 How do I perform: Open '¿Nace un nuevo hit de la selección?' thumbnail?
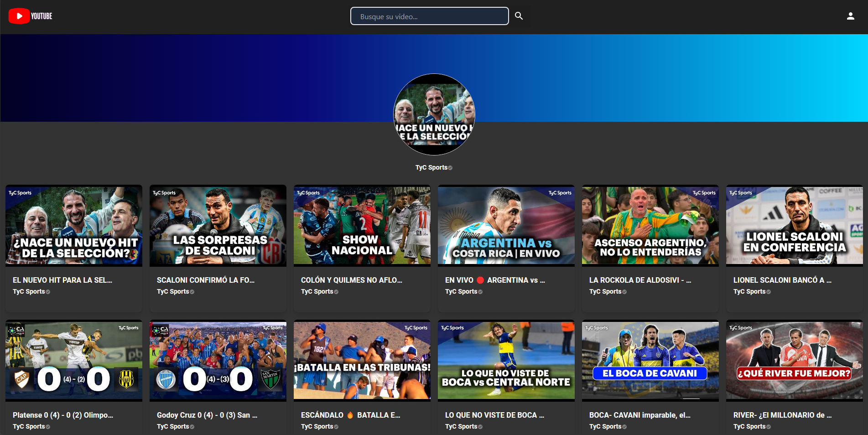click(74, 225)
